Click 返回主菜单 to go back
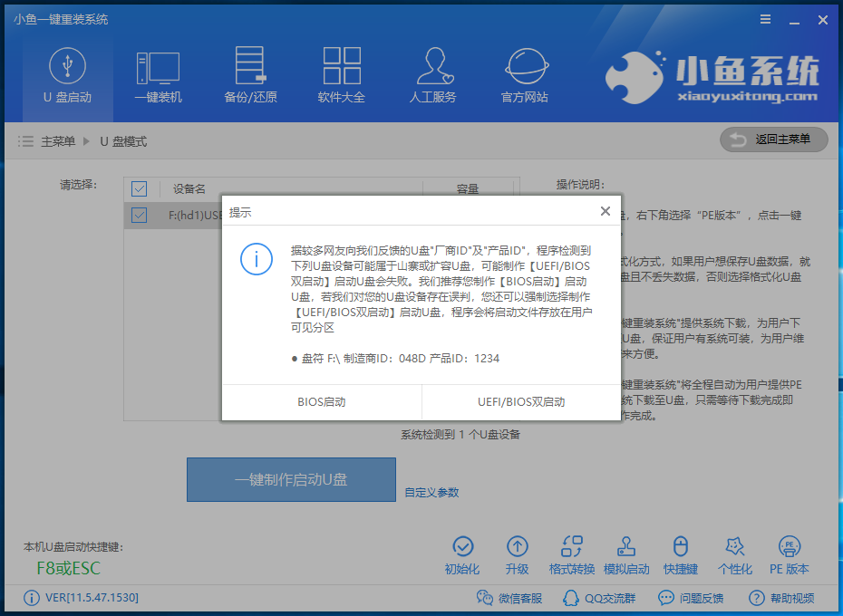The width and height of the screenshot is (843, 616). pyautogui.click(x=772, y=140)
